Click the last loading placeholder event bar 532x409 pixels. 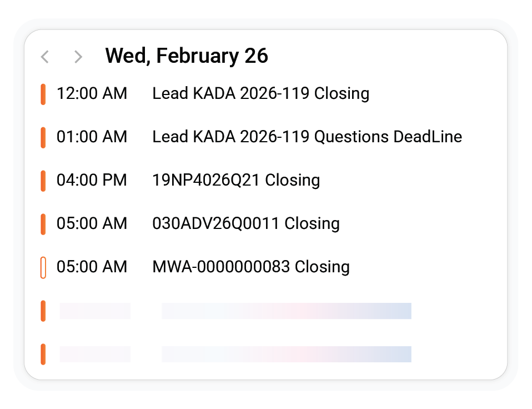point(286,354)
